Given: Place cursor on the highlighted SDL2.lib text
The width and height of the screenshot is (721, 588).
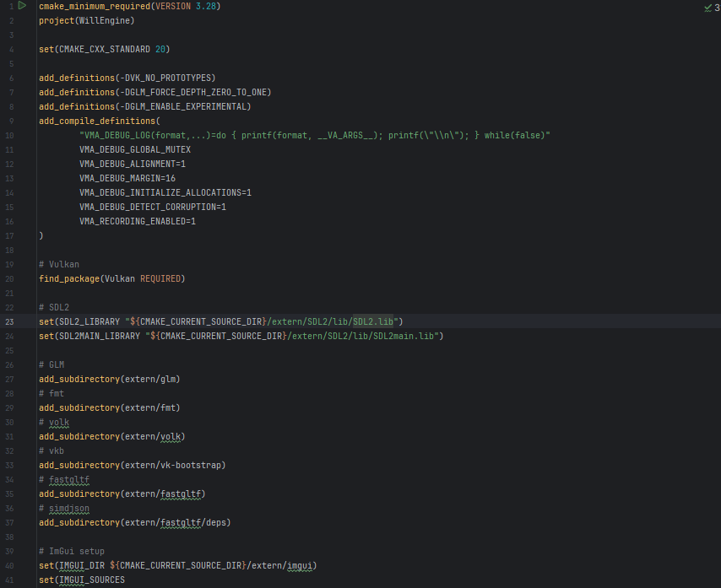Looking at the screenshot, I should pyautogui.click(x=371, y=321).
